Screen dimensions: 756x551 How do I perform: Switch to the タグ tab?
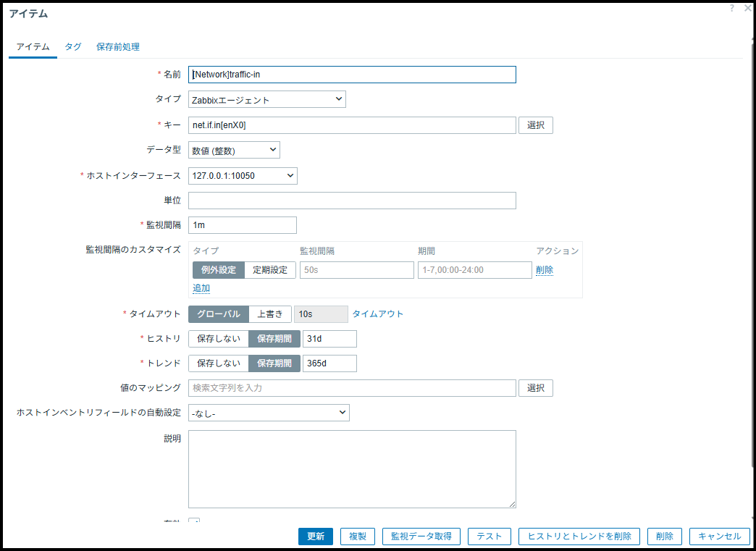point(72,47)
